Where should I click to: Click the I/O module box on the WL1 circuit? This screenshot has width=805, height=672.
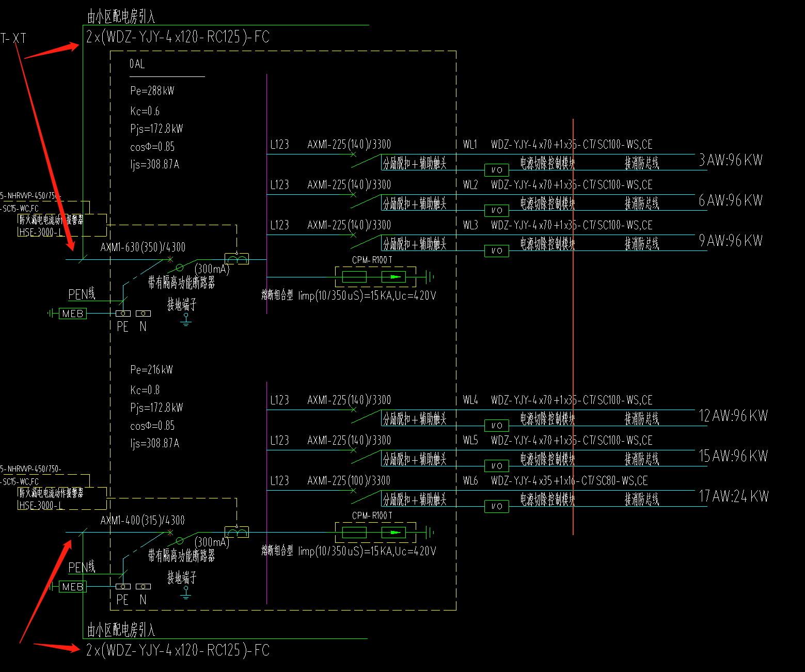[497, 170]
